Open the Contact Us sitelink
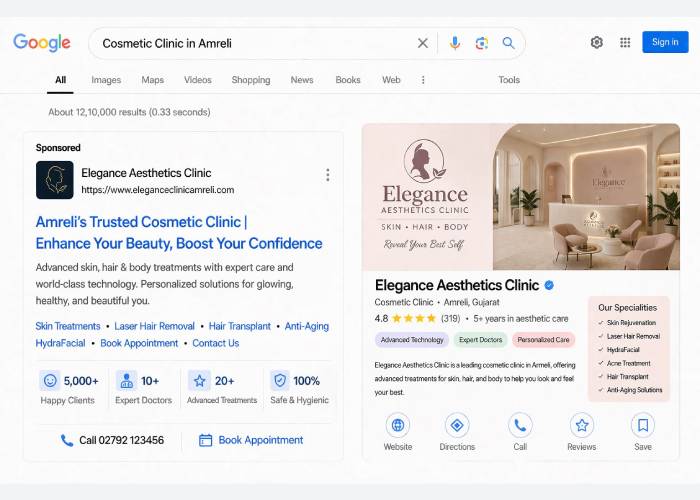Viewport: 700px width, 500px height. [216, 343]
